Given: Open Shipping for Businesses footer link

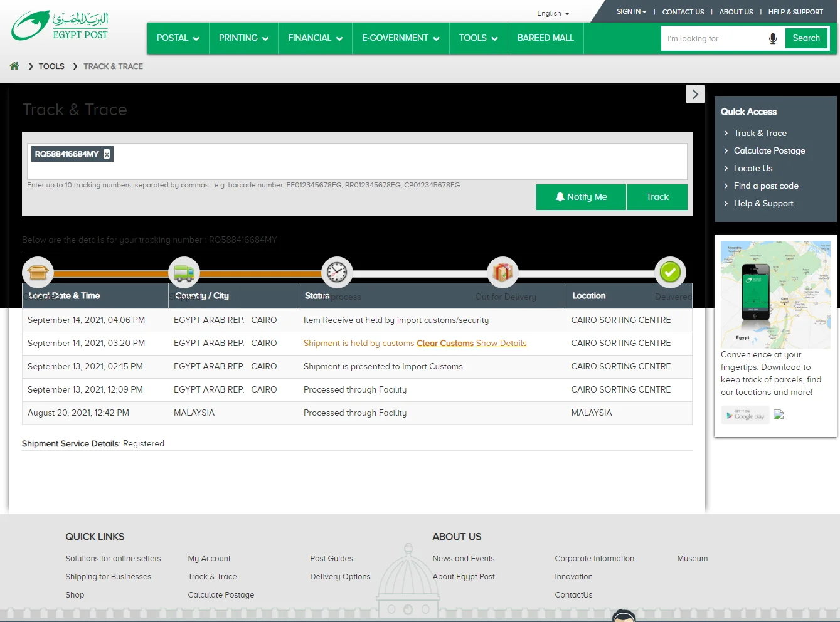Looking at the screenshot, I should point(108,577).
